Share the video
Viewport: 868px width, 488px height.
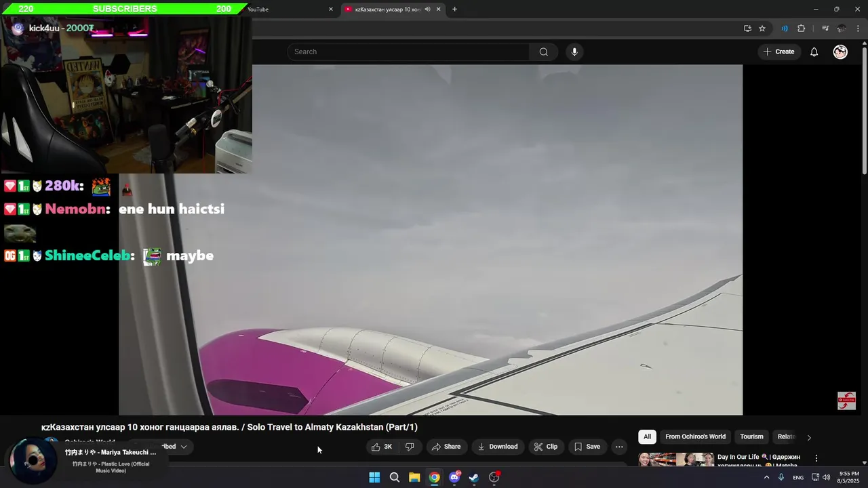pyautogui.click(x=446, y=447)
